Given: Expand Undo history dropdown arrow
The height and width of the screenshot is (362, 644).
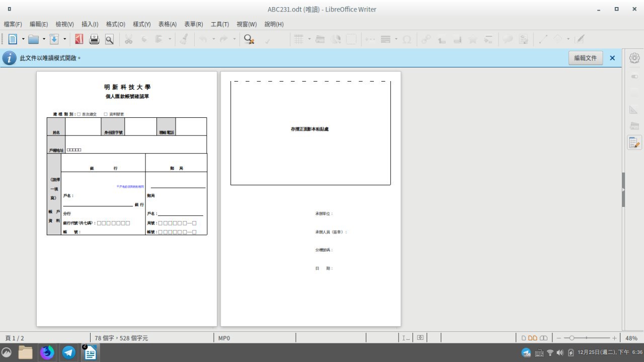Looking at the screenshot, I should click(213, 39).
